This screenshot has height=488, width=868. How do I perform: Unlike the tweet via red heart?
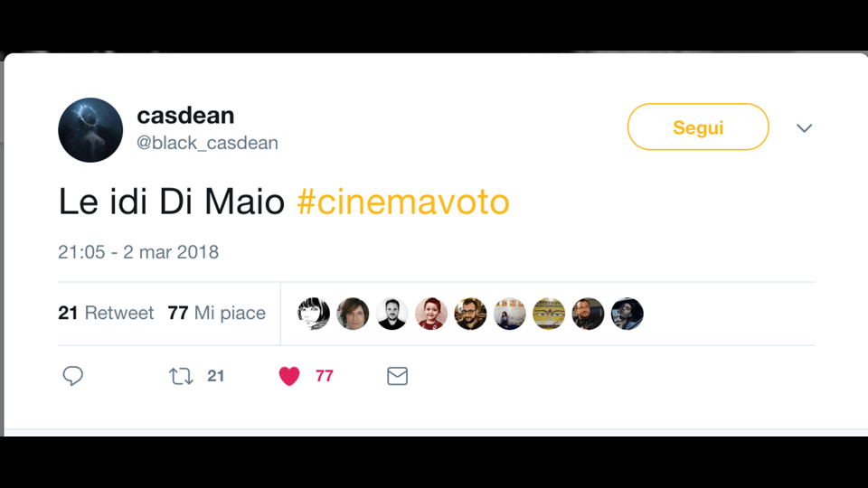click(x=289, y=376)
